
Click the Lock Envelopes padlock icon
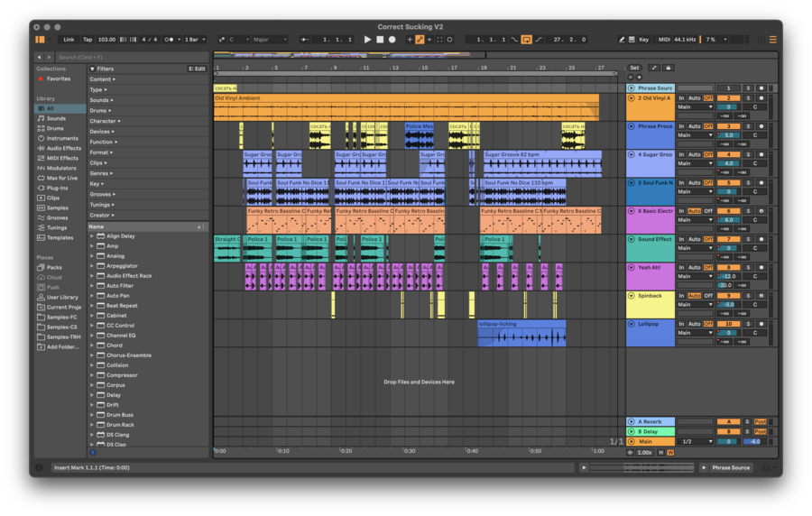(669, 68)
